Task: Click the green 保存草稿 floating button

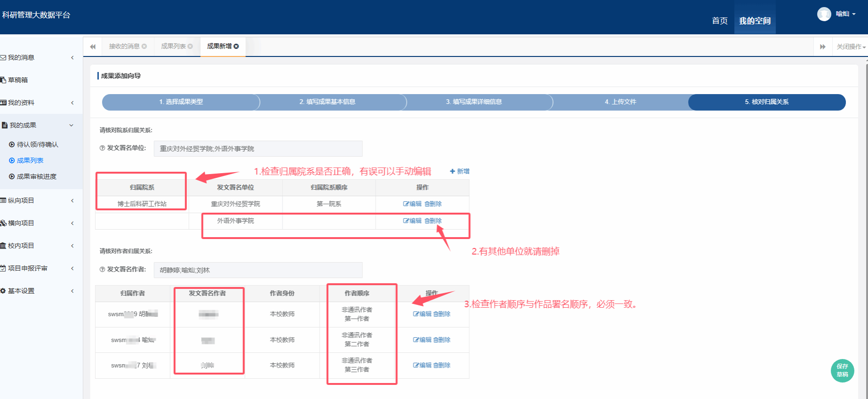Action: [x=842, y=370]
